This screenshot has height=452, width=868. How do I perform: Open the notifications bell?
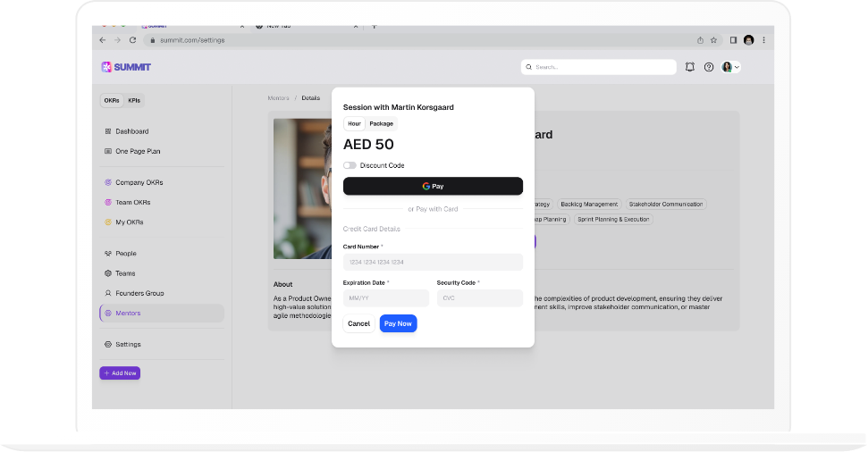tap(690, 67)
